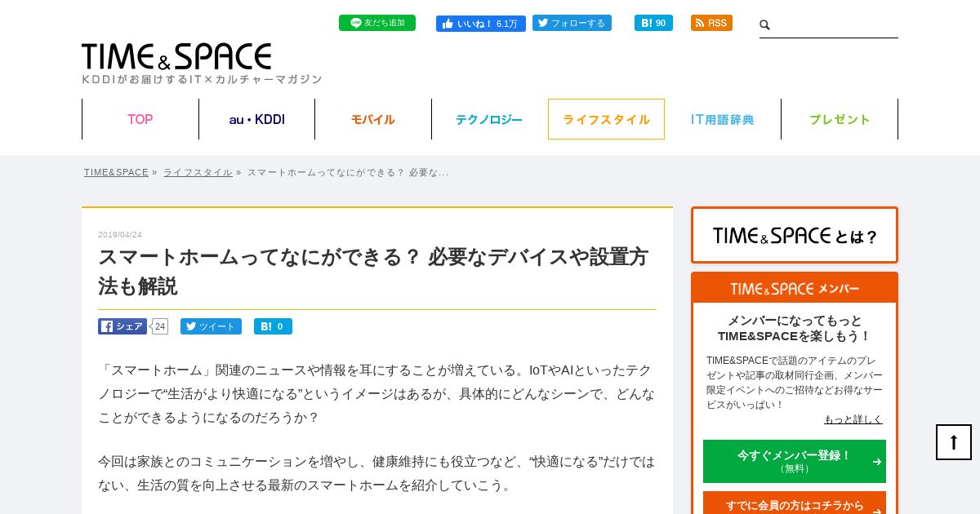Click the search magnifier icon

tap(765, 25)
